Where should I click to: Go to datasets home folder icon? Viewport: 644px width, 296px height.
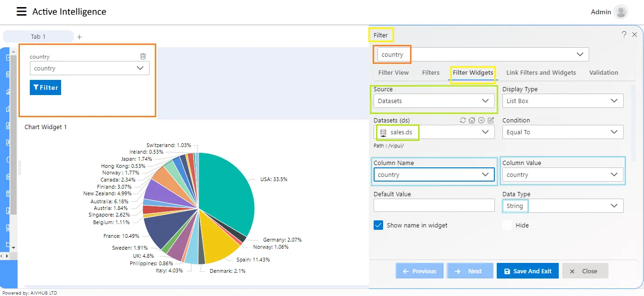[x=472, y=120]
